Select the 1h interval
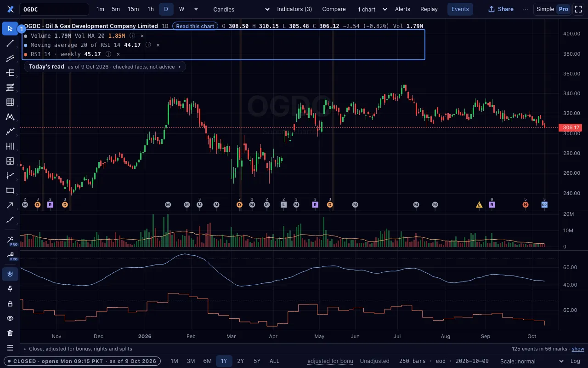 pos(151,9)
